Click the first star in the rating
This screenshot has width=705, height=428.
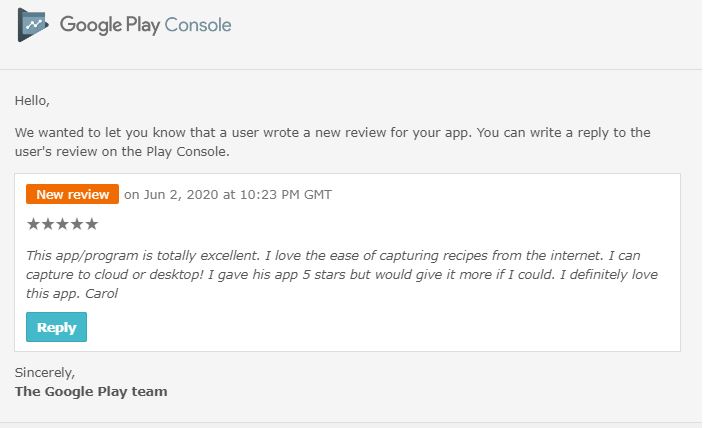(x=33, y=224)
